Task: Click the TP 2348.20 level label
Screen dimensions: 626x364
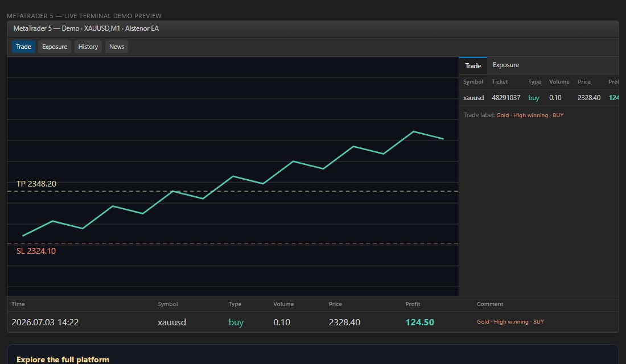Action: coord(36,184)
